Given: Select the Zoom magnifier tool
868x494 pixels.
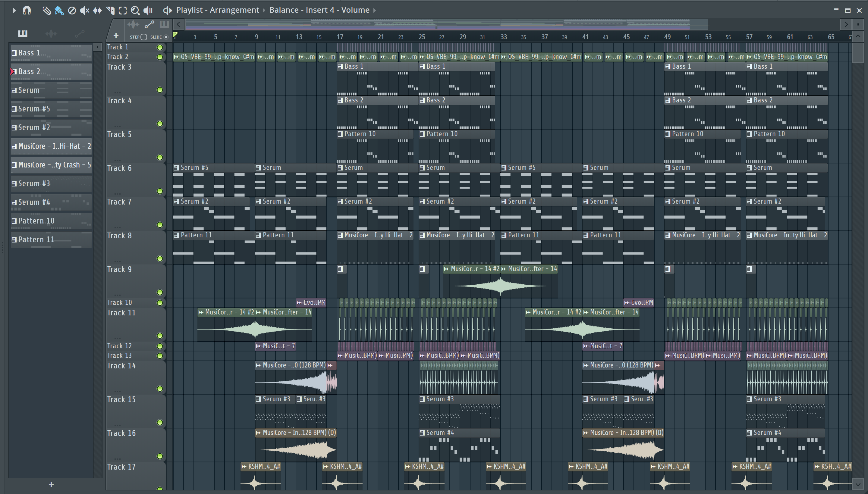Looking at the screenshot, I should coord(135,11).
